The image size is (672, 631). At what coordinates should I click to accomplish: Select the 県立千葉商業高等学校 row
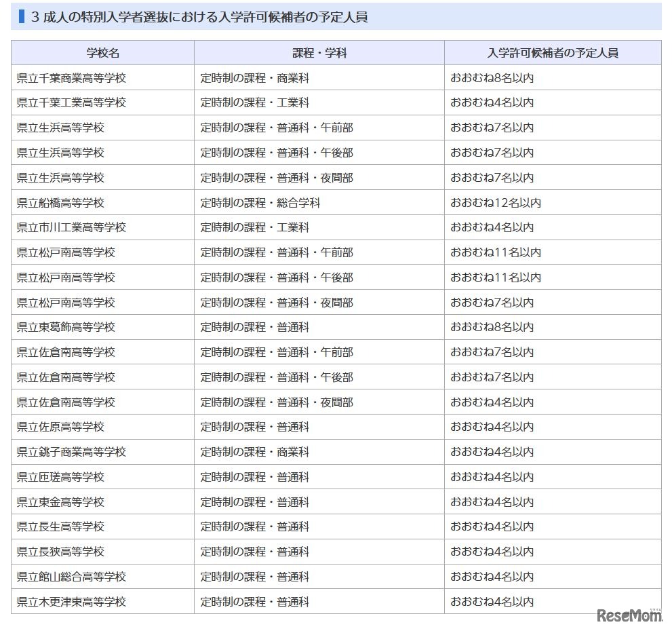point(100,77)
